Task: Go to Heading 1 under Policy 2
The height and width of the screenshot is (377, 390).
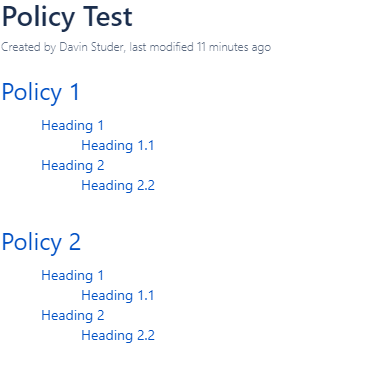Action: click(x=72, y=276)
